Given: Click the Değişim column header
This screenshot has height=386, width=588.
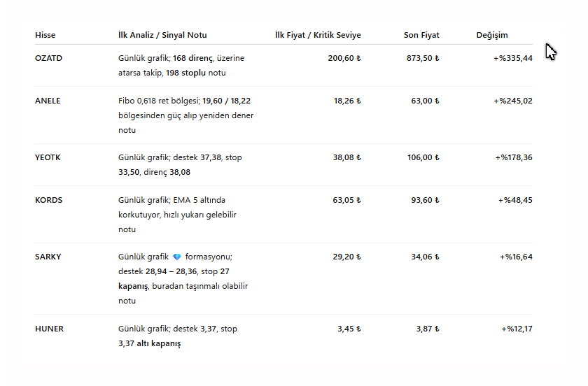Looking at the screenshot, I should 492,35.
